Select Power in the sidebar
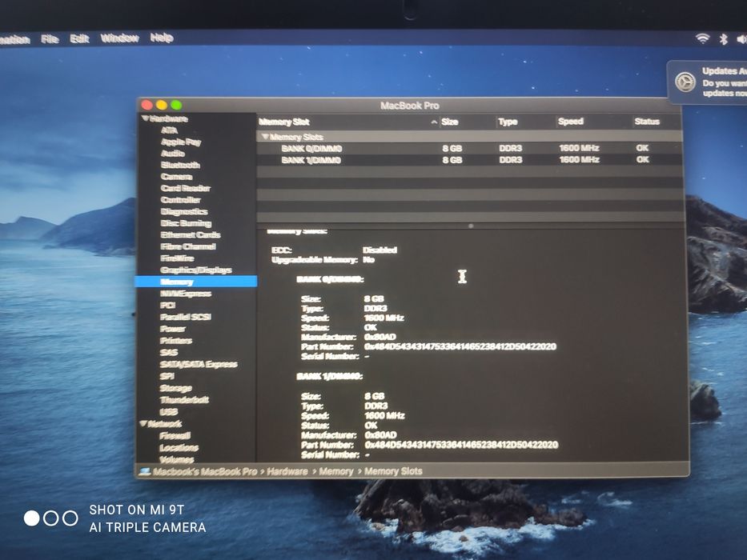 (173, 329)
